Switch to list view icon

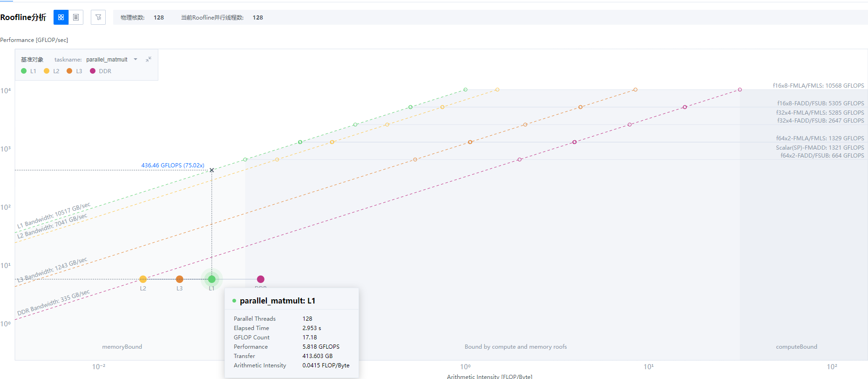pyautogui.click(x=76, y=17)
